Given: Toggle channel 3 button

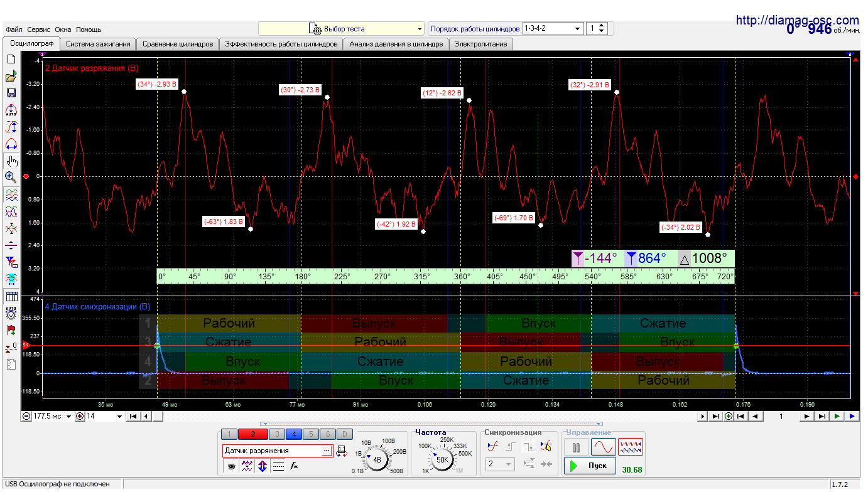Looking at the screenshot, I should pyautogui.click(x=276, y=434).
